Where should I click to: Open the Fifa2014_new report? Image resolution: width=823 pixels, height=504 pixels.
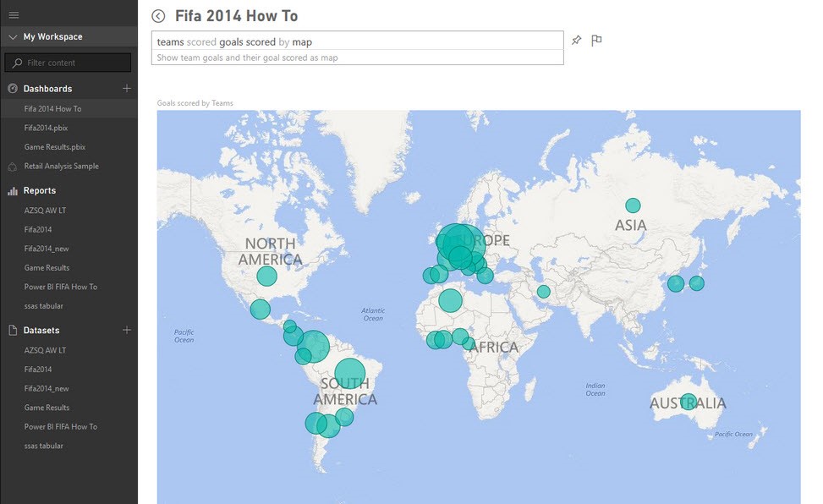[x=47, y=249]
